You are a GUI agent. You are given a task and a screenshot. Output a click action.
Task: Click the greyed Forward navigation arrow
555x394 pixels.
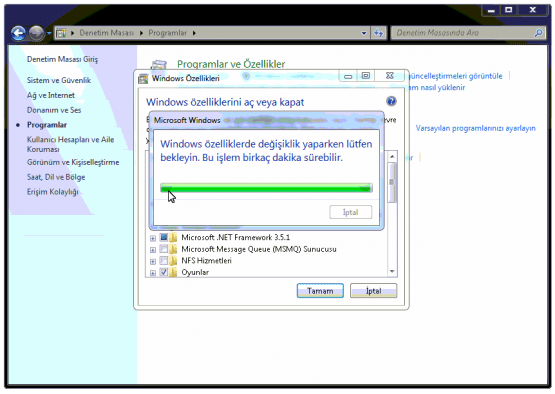click(36, 33)
